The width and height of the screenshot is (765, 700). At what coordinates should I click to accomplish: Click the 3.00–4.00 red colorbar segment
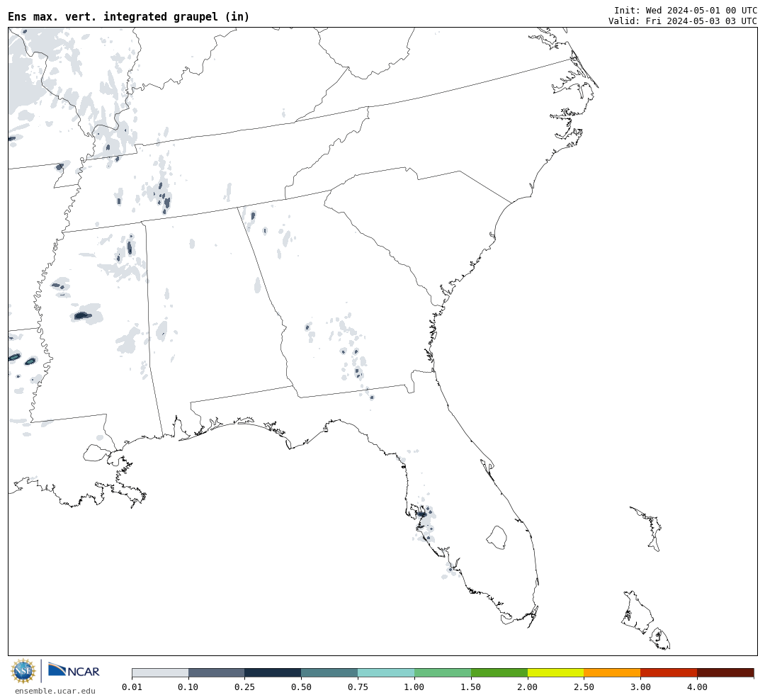(x=669, y=673)
